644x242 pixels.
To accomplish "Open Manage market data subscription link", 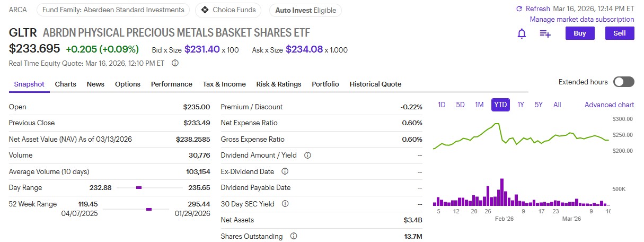I will [581, 20].
